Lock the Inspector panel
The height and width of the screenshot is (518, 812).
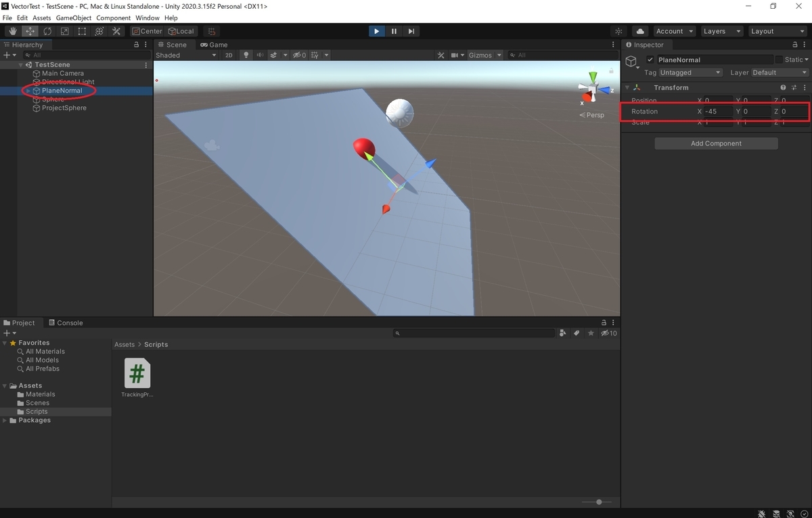(x=796, y=45)
